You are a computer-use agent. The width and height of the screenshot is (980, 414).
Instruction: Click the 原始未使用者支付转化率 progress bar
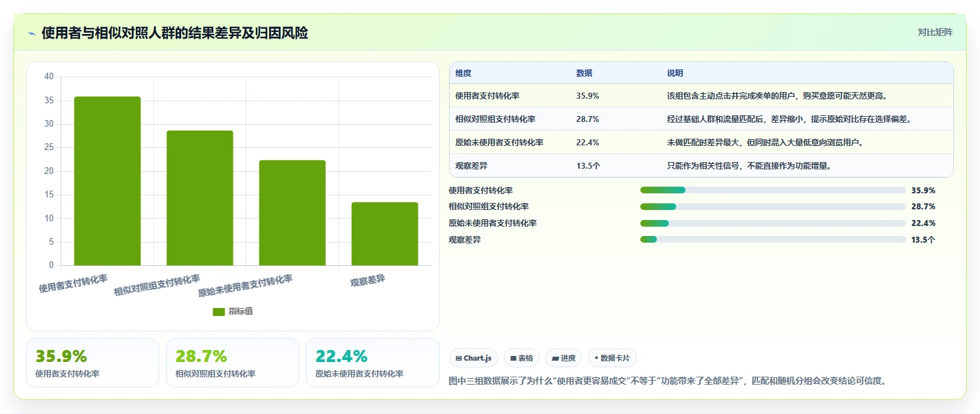coord(773,223)
